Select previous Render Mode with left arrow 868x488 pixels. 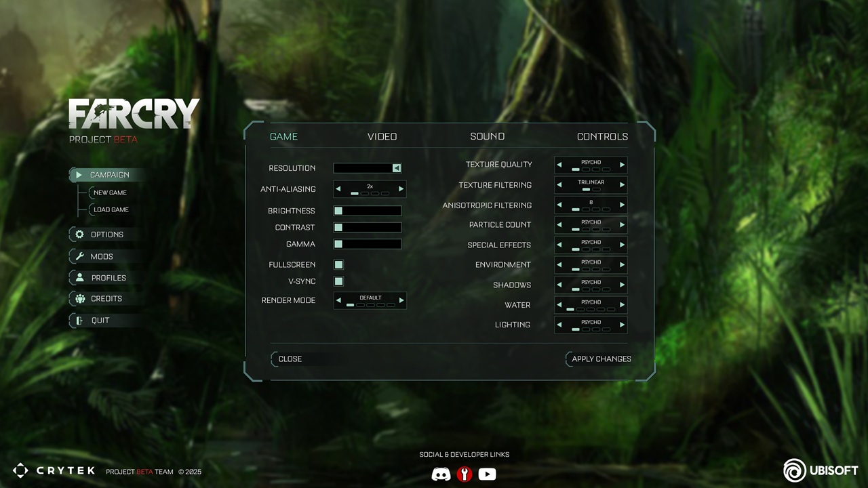338,300
